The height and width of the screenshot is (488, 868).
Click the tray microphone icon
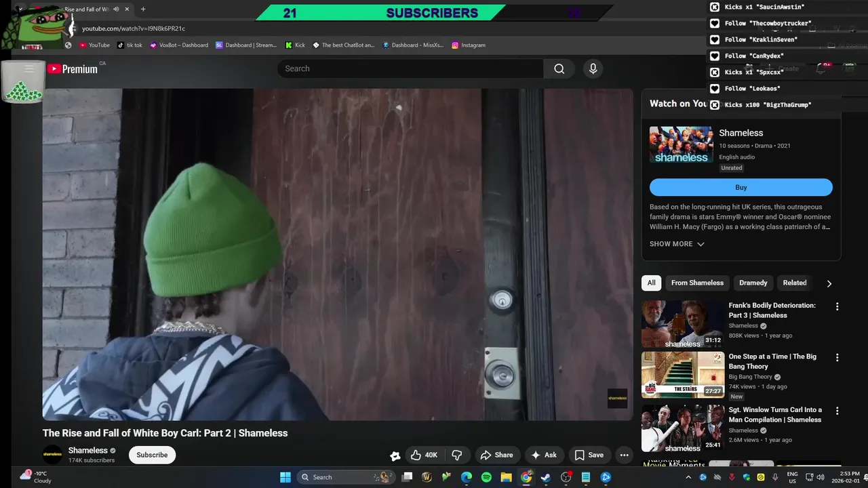click(775, 477)
